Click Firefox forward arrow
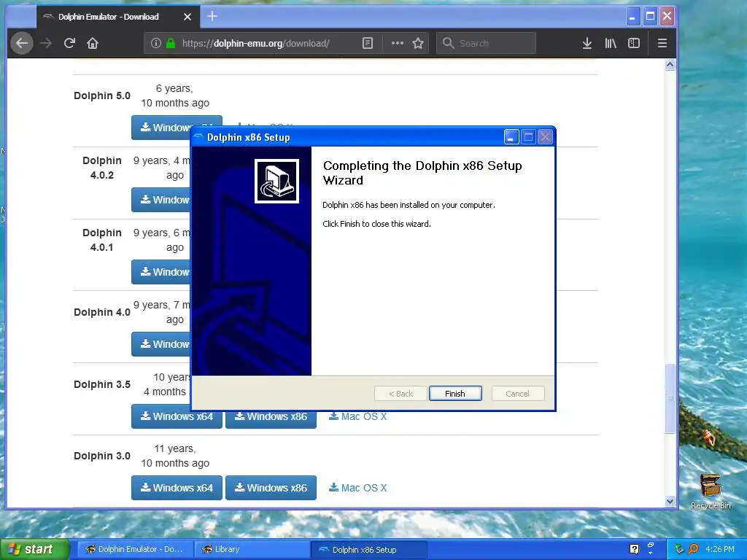This screenshot has width=747, height=560. tap(46, 43)
